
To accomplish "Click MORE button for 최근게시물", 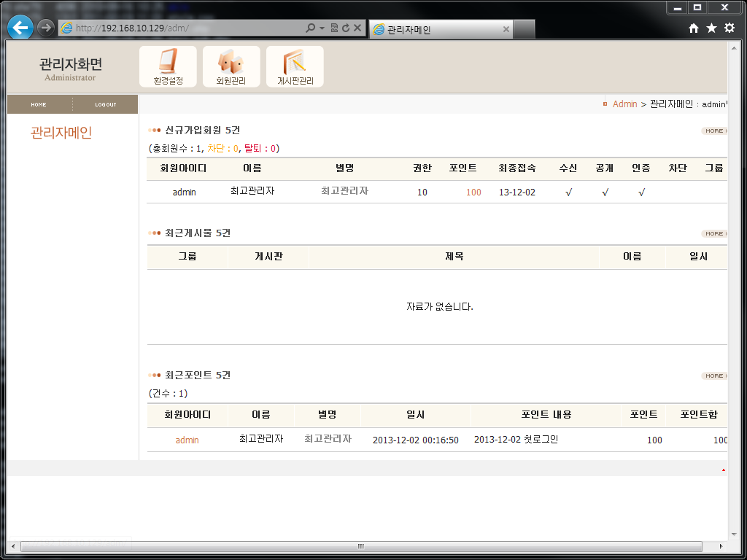I will [x=714, y=234].
